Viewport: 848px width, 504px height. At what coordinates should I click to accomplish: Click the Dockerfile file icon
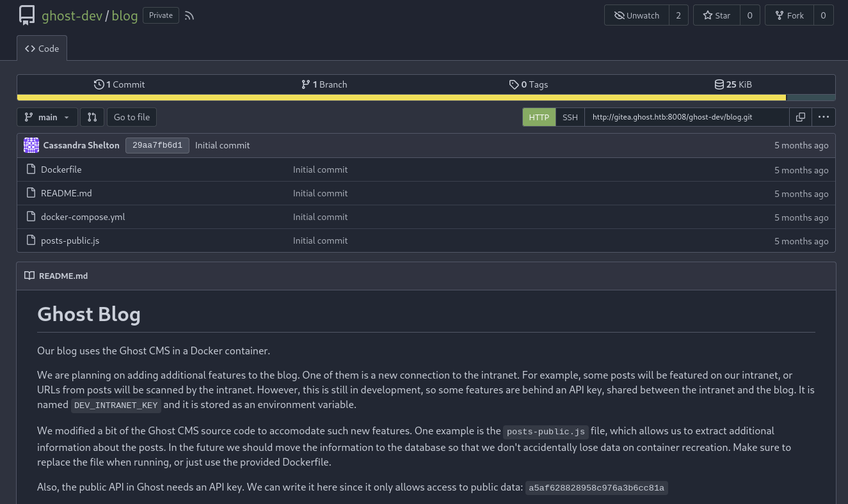tap(31, 169)
